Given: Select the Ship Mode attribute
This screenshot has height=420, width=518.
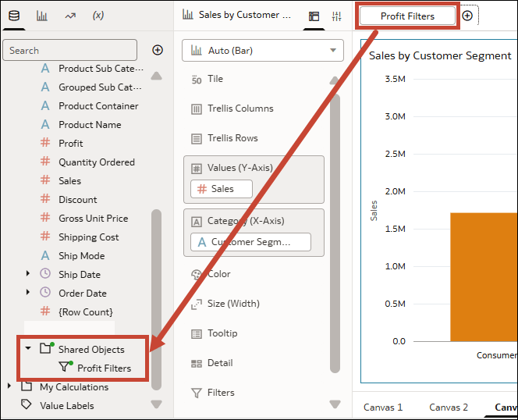Looking at the screenshot, I should point(82,255).
